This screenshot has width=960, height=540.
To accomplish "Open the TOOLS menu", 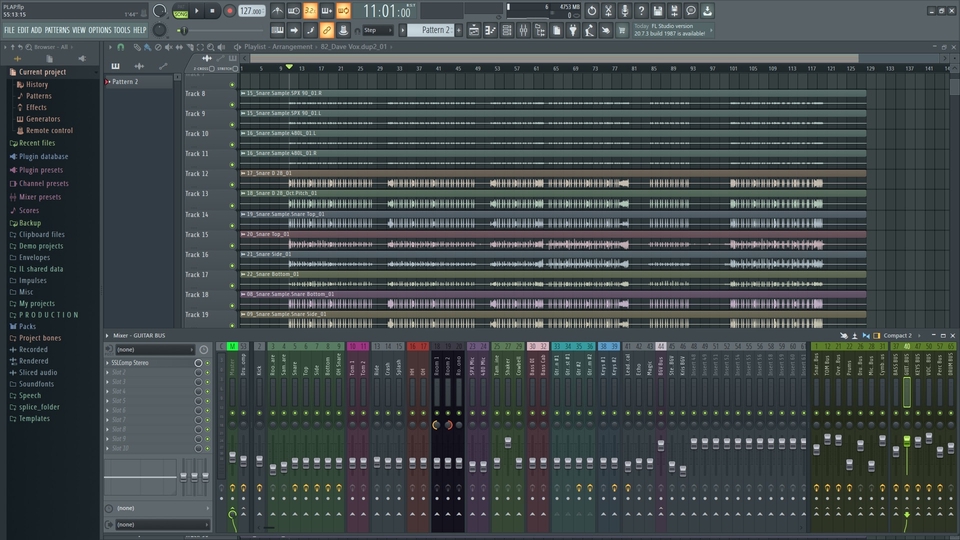I will [122, 30].
